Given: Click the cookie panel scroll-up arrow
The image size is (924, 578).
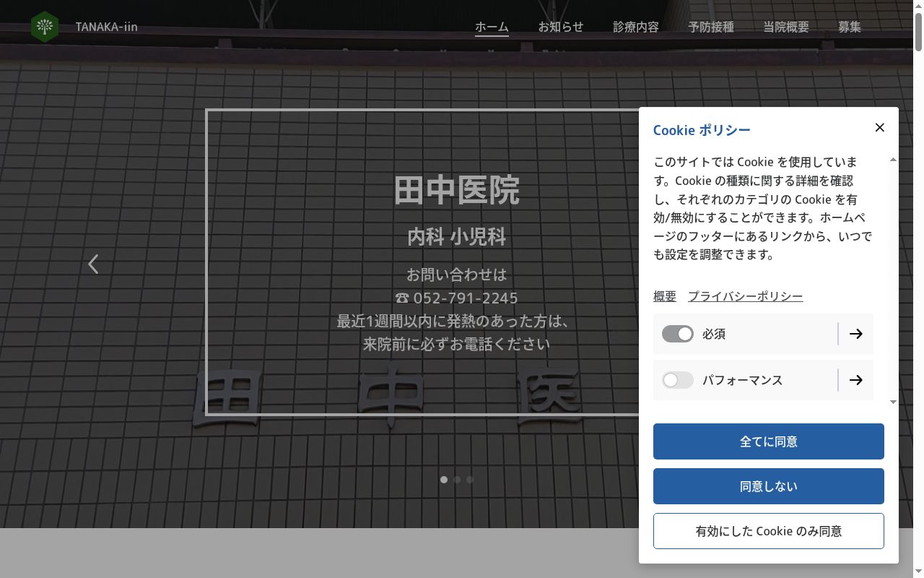Looking at the screenshot, I should [x=893, y=160].
